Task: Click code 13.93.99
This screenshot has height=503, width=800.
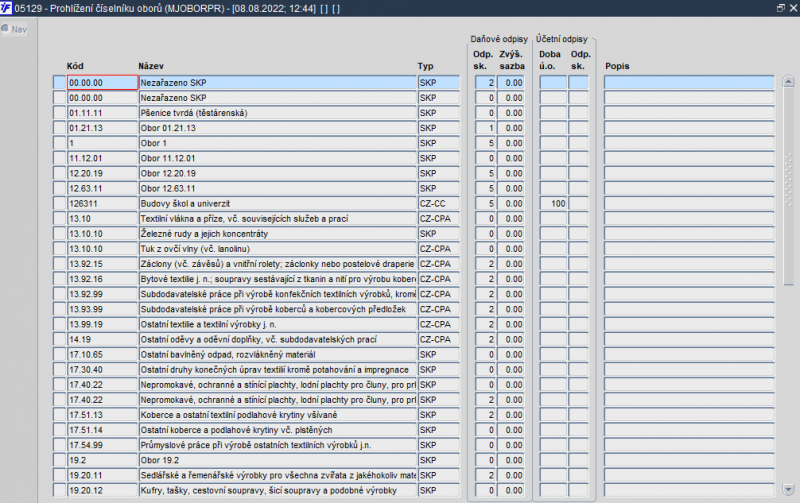Action: pyautogui.click(x=102, y=309)
